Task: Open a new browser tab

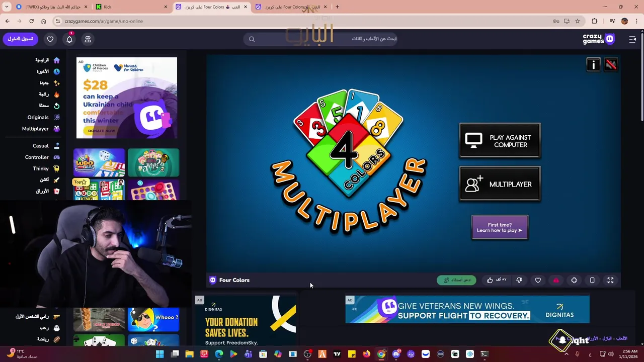Action: tap(337, 7)
